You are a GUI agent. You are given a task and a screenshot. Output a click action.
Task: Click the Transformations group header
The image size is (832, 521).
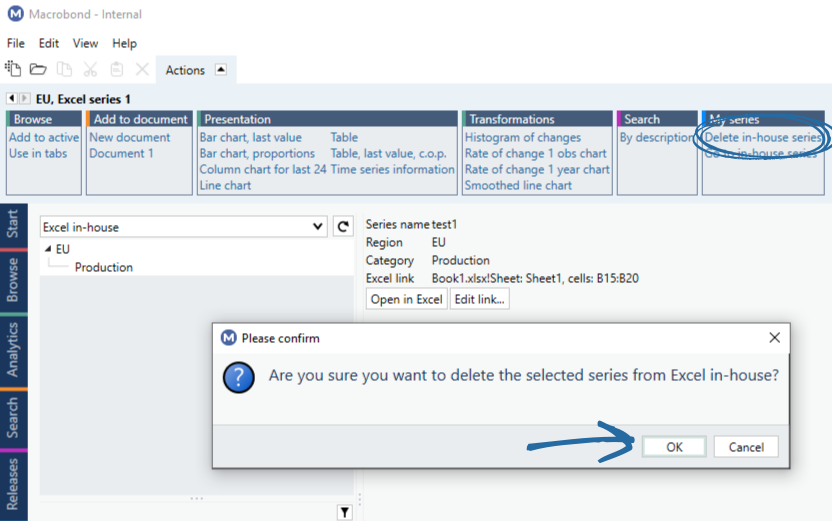click(537, 119)
